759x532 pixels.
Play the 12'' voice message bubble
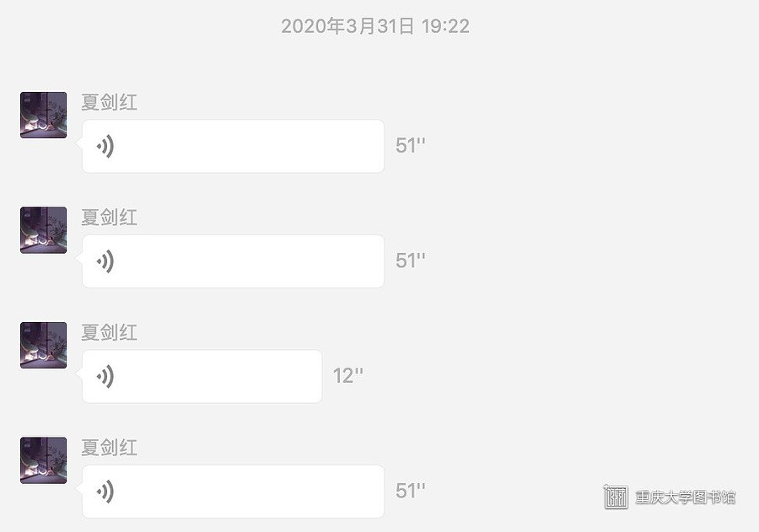pyautogui.click(x=202, y=376)
